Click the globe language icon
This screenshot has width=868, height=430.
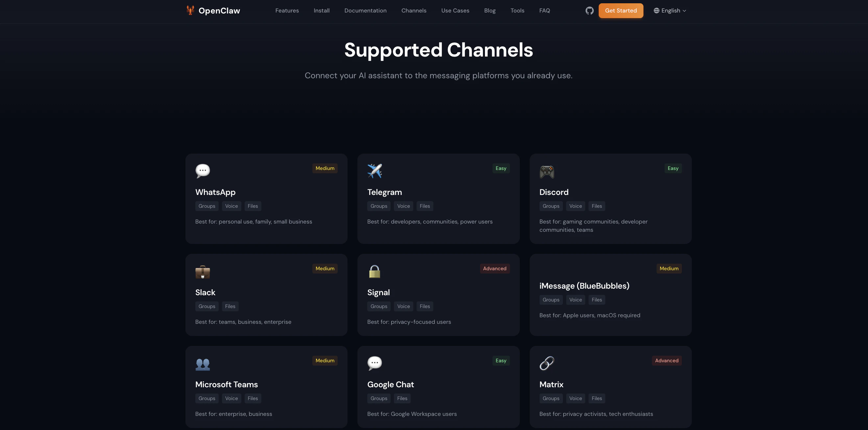(656, 11)
